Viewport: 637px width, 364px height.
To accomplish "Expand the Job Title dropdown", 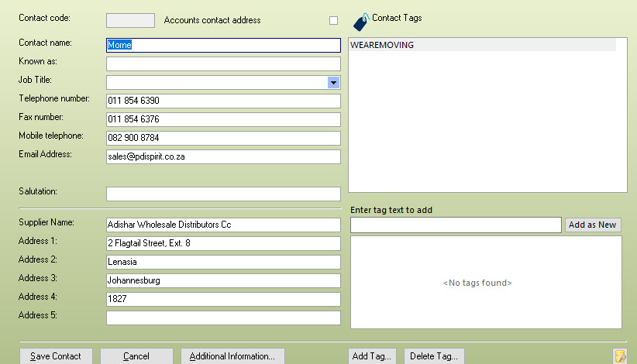I will (333, 82).
